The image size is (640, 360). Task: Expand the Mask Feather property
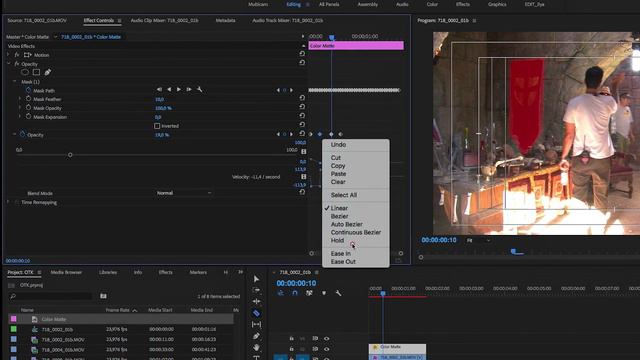[x=20, y=99]
